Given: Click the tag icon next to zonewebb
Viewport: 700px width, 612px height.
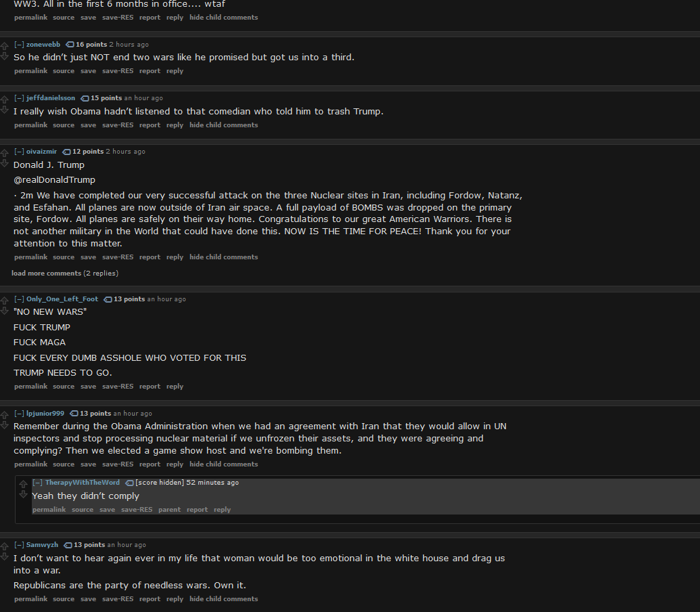Looking at the screenshot, I should 70,45.
